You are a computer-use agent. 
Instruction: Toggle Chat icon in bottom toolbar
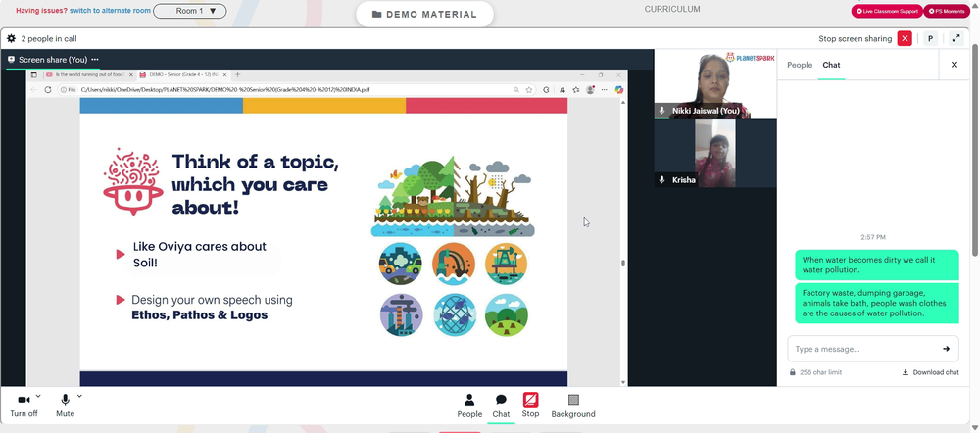pos(501,406)
